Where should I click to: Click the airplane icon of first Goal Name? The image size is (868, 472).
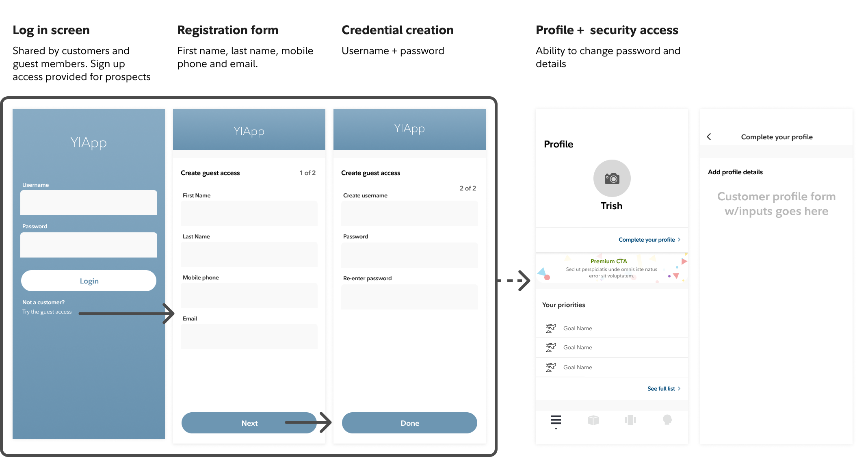coord(551,328)
